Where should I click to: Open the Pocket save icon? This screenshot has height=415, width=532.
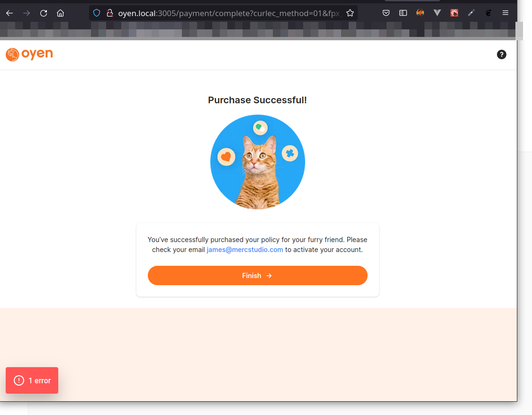[x=386, y=13]
